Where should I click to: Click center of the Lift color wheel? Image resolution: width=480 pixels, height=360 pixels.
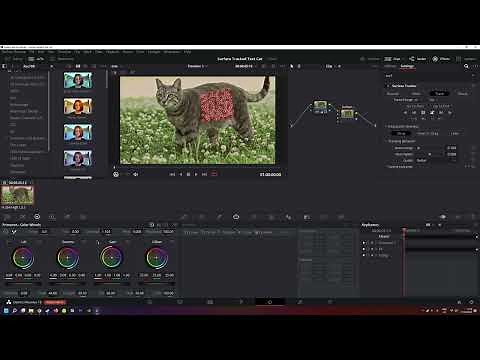(x=23, y=258)
